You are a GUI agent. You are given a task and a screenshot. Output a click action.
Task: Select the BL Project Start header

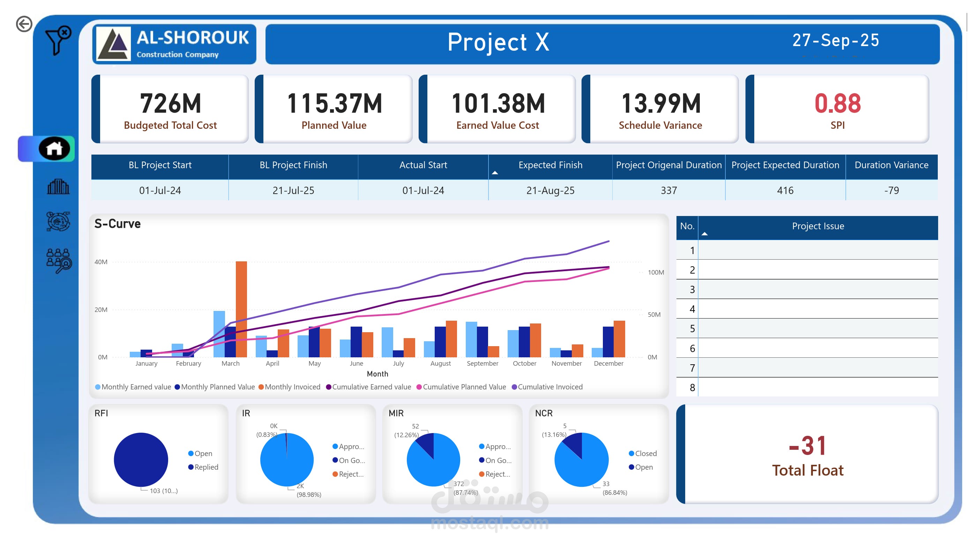[x=160, y=165]
